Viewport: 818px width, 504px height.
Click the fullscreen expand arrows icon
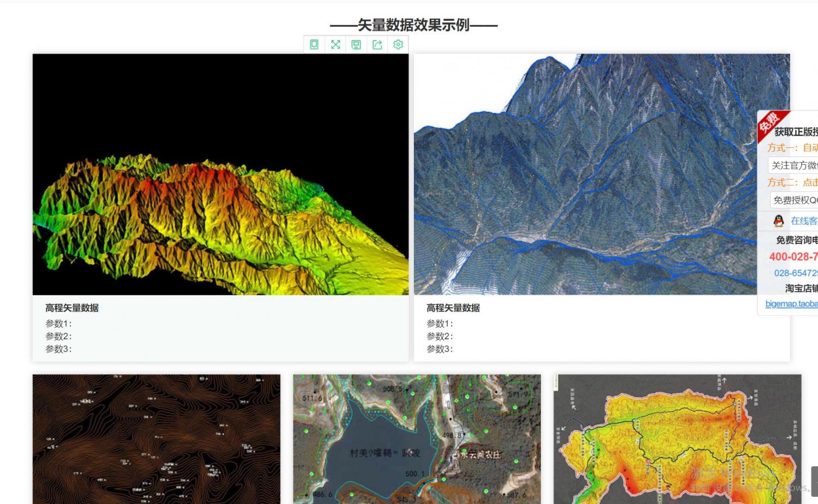click(335, 45)
